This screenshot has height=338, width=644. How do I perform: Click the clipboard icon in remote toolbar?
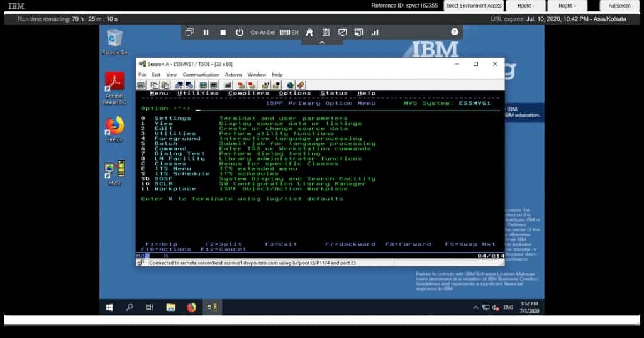pyautogui.click(x=326, y=33)
